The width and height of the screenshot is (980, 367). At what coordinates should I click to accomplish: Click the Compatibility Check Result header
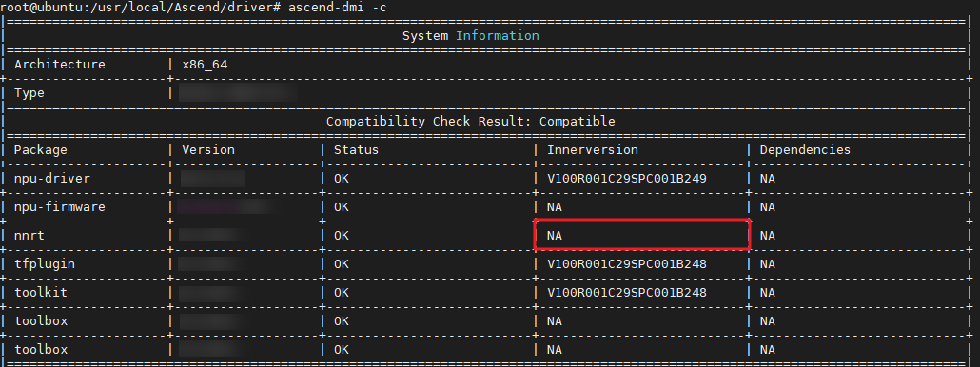(x=470, y=121)
